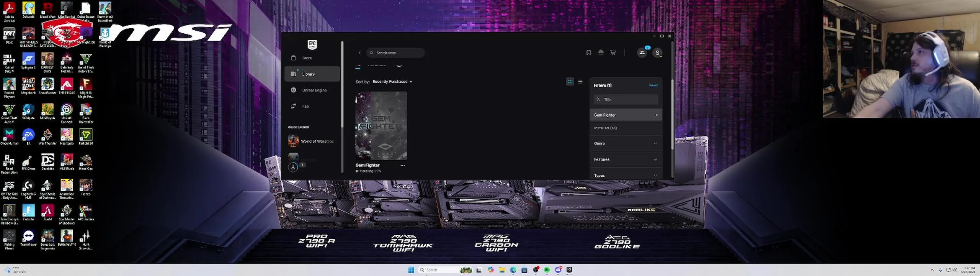Image resolution: width=980 pixels, height=276 pixels.
Task: Open FiveM desktop shortcut
Action: click(x=47, y=213)
